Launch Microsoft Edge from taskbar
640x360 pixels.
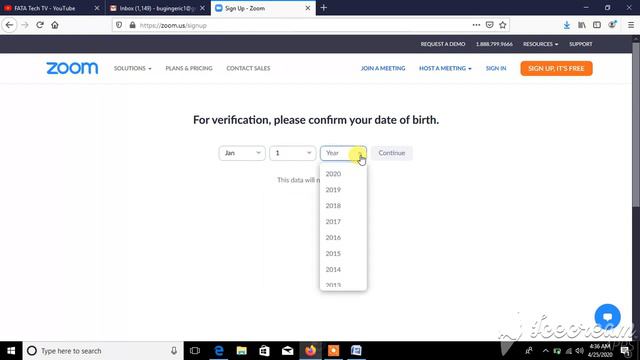click(x=219, y=351)
